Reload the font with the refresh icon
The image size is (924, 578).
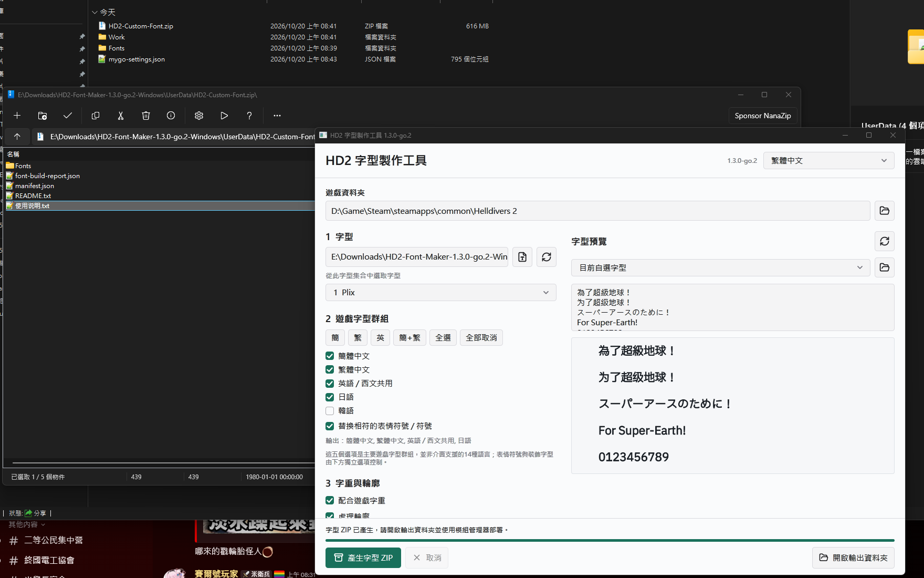coord(547,257)
